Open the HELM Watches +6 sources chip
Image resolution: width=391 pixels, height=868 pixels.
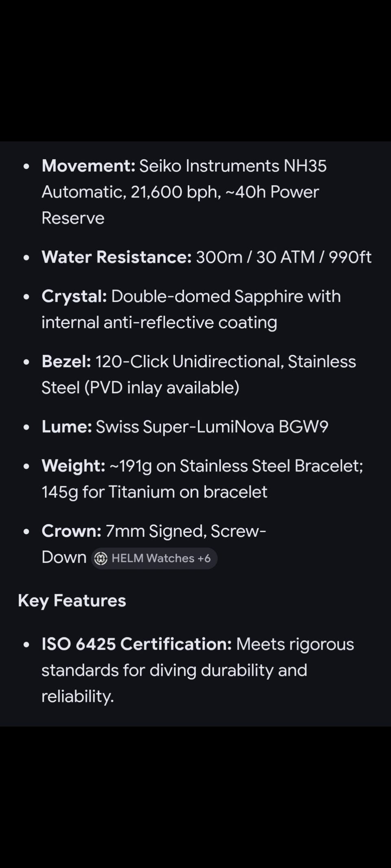(154, 558)
